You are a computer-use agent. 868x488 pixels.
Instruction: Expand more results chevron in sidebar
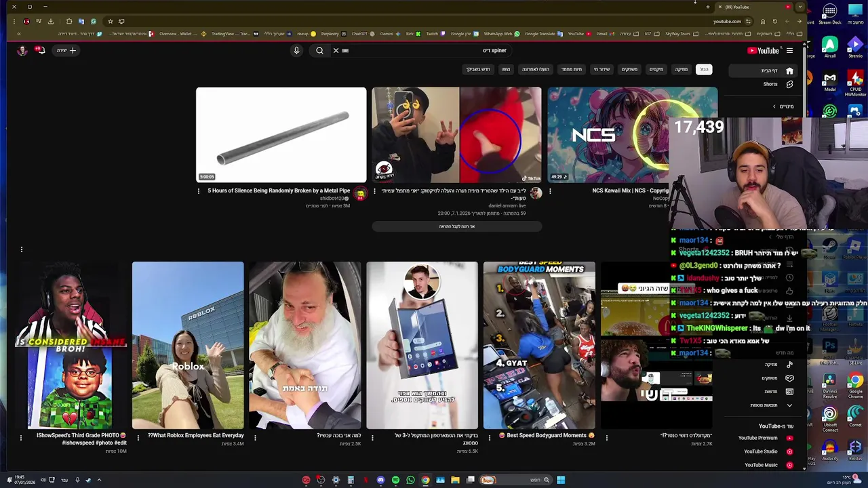click(789, 405)
